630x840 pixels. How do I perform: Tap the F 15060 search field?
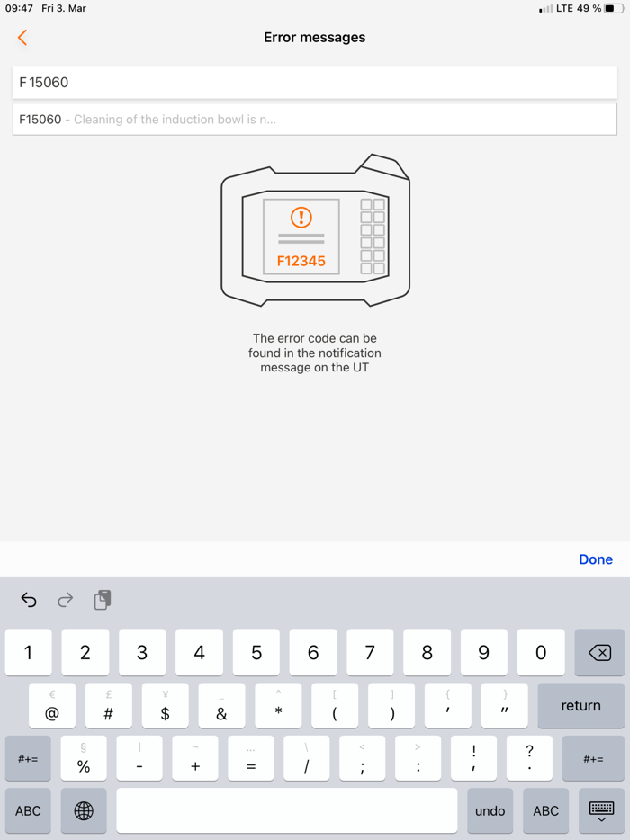click(315, 83)
